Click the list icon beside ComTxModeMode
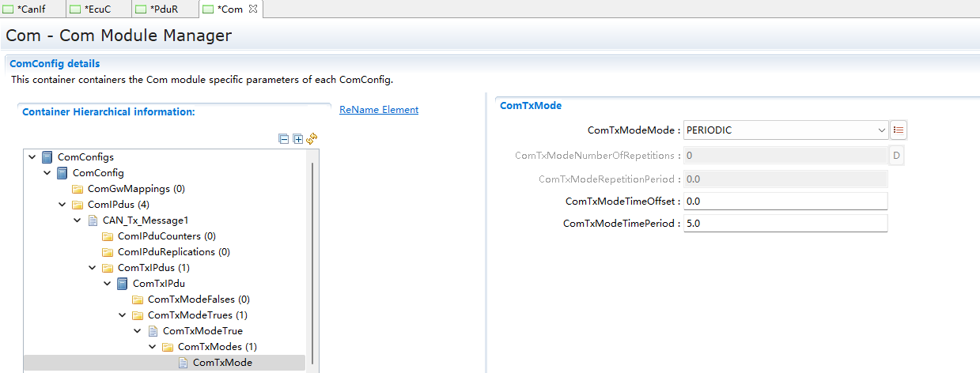980x373 pixels. (x=899, y=130)
